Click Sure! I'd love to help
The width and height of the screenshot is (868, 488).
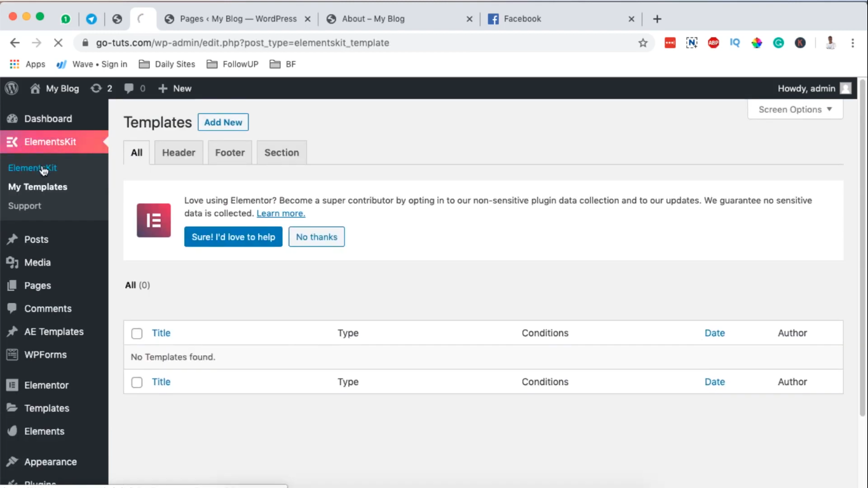pos(233,237)
